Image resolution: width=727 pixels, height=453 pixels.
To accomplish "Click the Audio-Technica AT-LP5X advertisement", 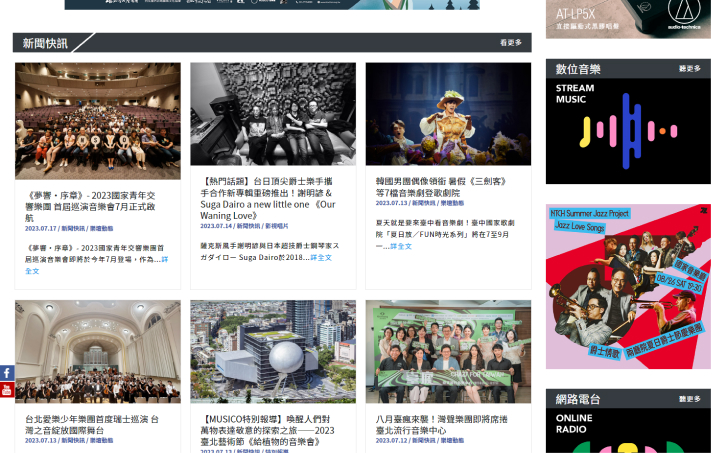I will (x=628, y=18).
